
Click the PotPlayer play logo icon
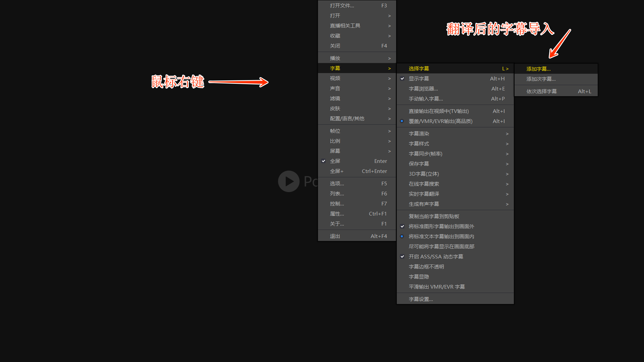(x=288, y=181)
